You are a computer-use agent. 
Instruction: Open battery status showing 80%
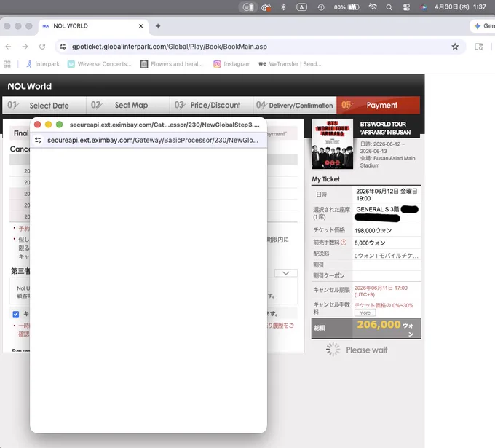[346, 7]
